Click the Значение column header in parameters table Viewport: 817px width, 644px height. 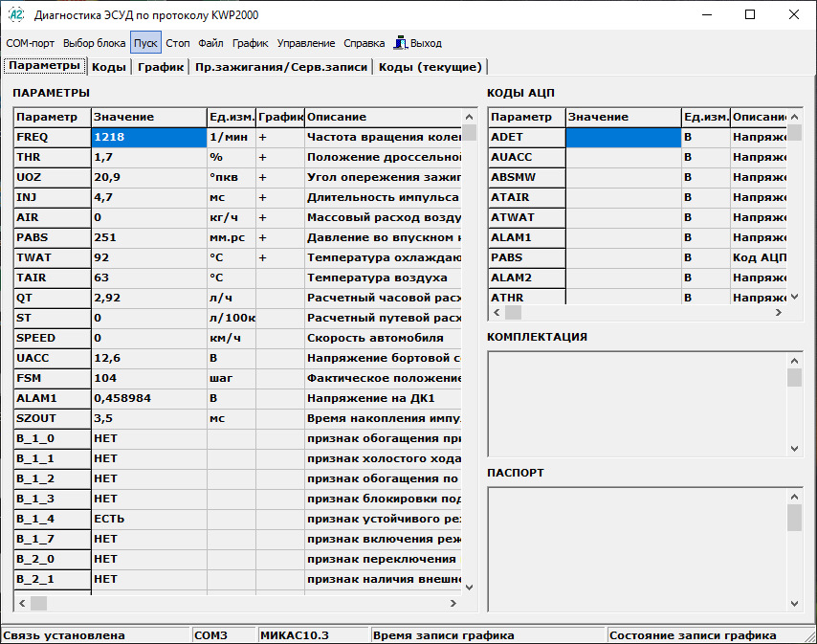tap(149, 118)
